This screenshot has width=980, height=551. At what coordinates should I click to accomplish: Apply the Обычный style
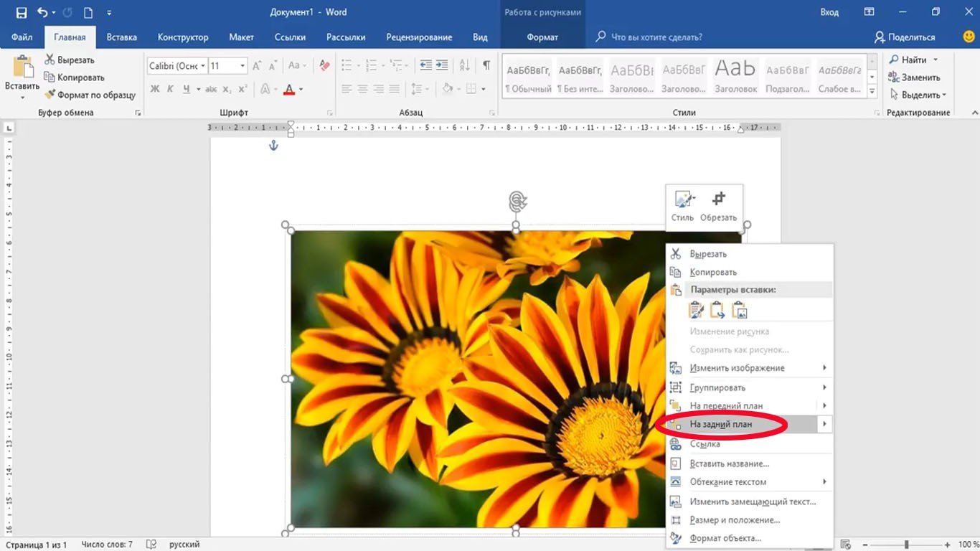tap(529, 77)
